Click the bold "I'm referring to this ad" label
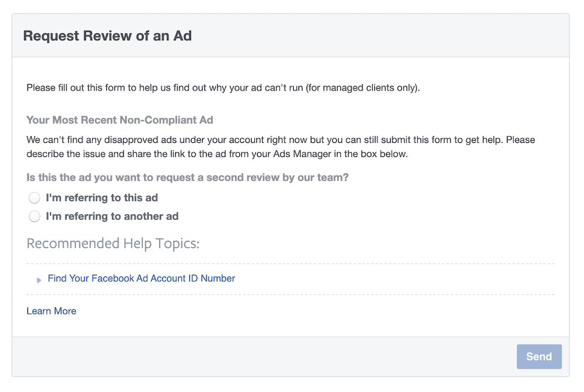Viewport: 584px width, 392px height. coord(102,198)
